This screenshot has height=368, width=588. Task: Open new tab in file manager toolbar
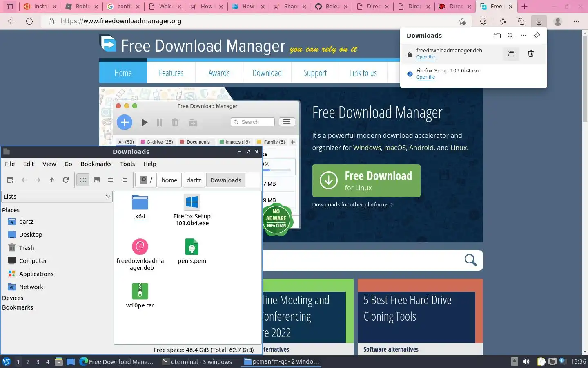click(x=11, y=180)
